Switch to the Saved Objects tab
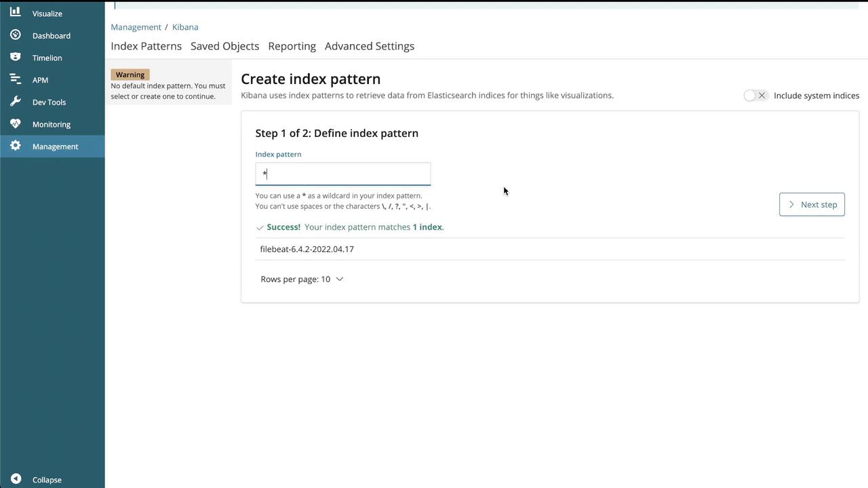 [x=224, y=46]
